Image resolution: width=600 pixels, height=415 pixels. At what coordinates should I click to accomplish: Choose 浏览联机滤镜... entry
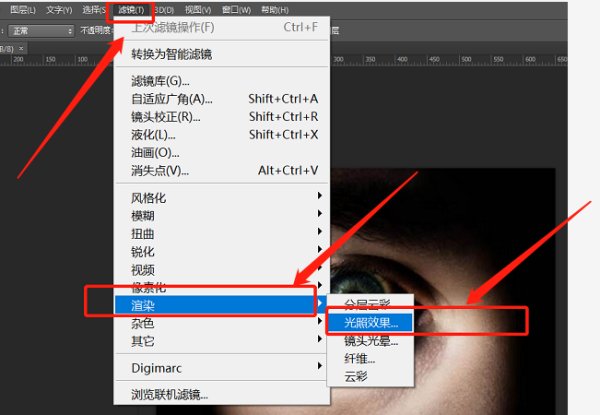coord(222,394)
